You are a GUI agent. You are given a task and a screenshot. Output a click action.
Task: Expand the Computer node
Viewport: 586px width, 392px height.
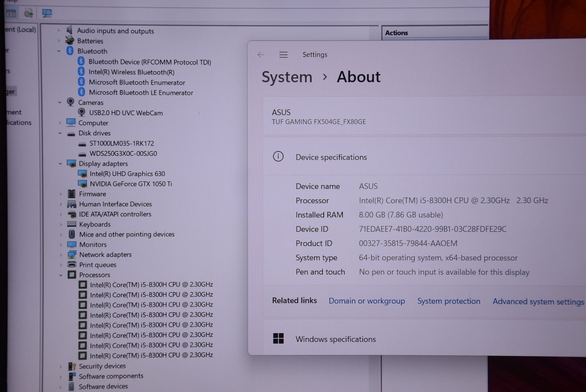coord(60,123)
